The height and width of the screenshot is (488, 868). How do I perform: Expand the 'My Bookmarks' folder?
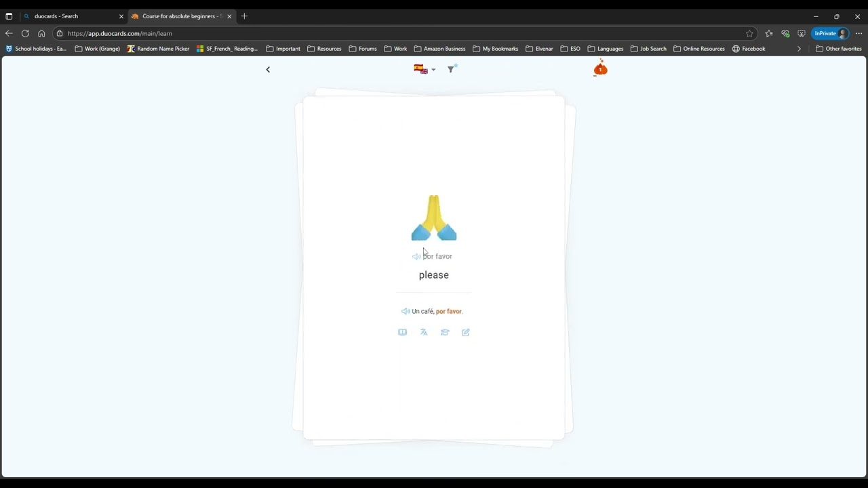tap(496, 49)
